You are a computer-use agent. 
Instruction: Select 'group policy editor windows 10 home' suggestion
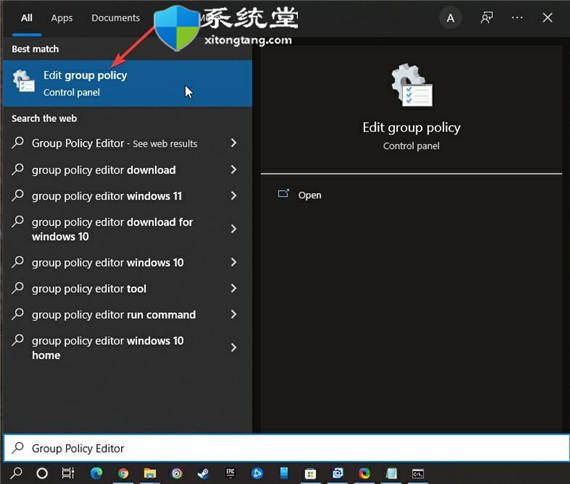coord(127,348)
